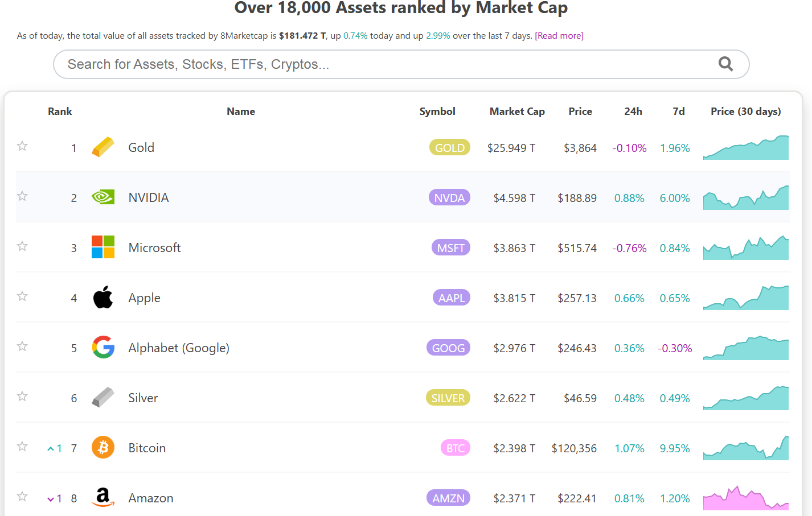Open the Read more link
Image resolution: width=812 pixels, height=516 pixels.
[559, 36]
